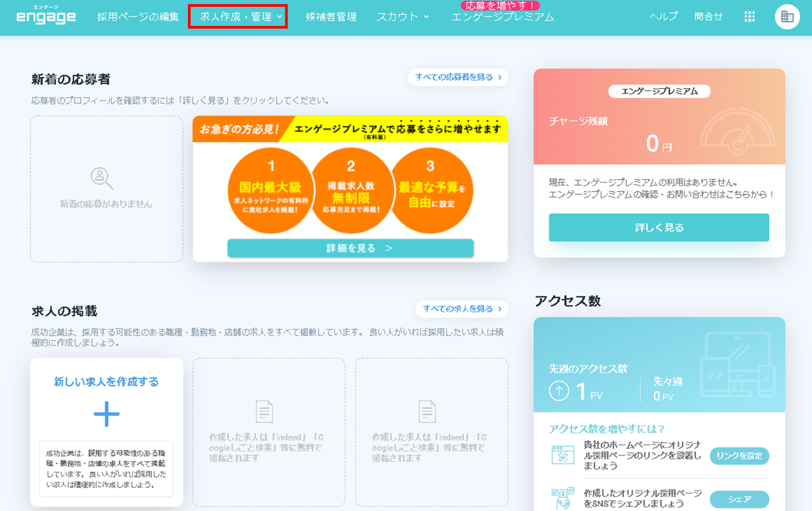
Task: Click the 詳細を見る banner button
Action: point(350,248)
